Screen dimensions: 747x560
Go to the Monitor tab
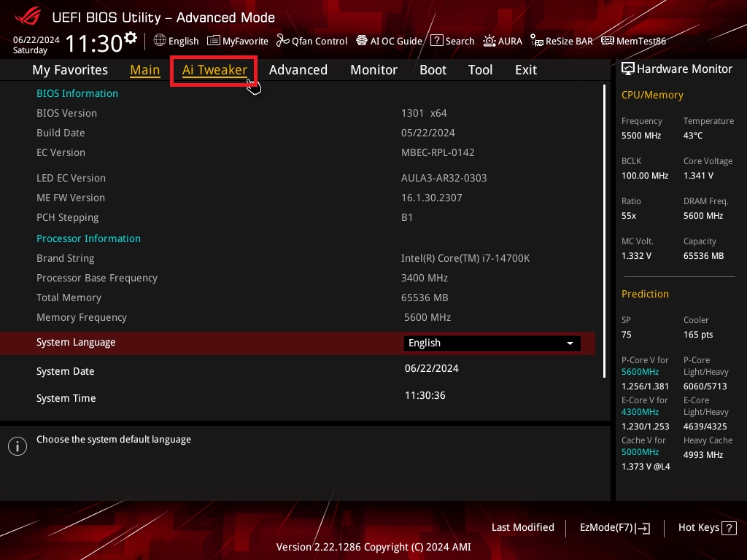(x=373, y=70)
